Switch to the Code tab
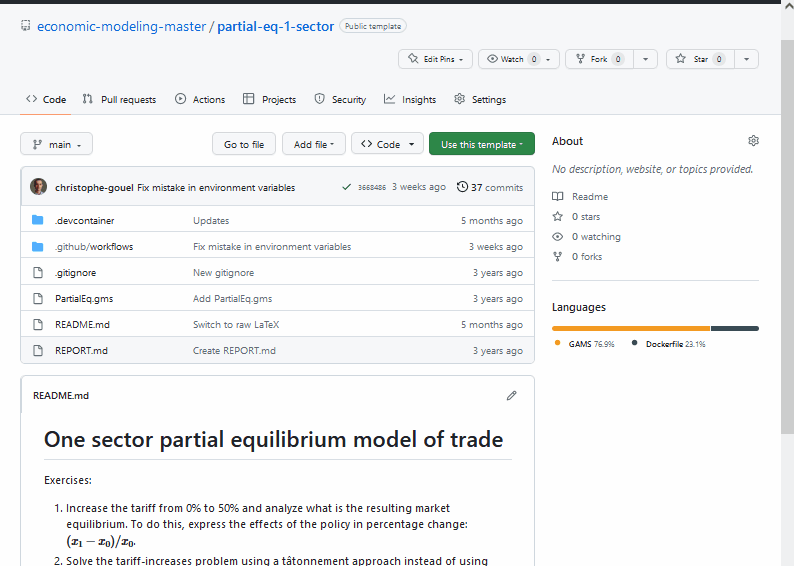Screen dimensions: 794x566 point(46,100)
